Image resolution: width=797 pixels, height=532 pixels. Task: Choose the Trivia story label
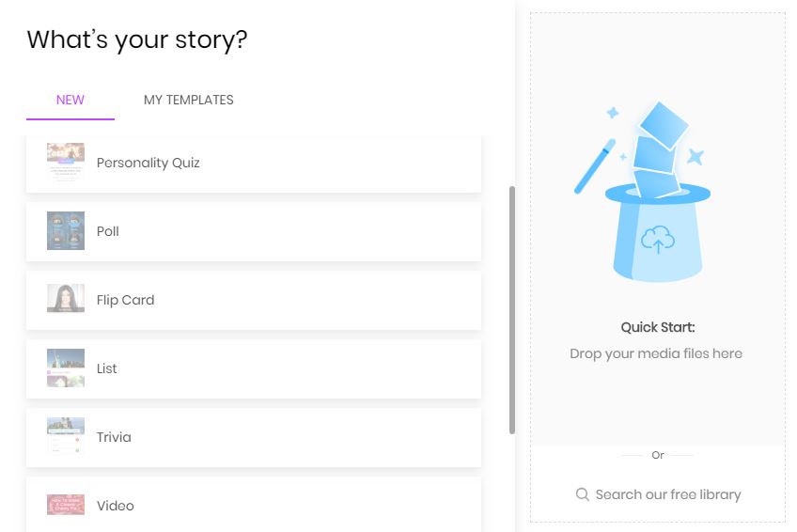pos(114,437)
